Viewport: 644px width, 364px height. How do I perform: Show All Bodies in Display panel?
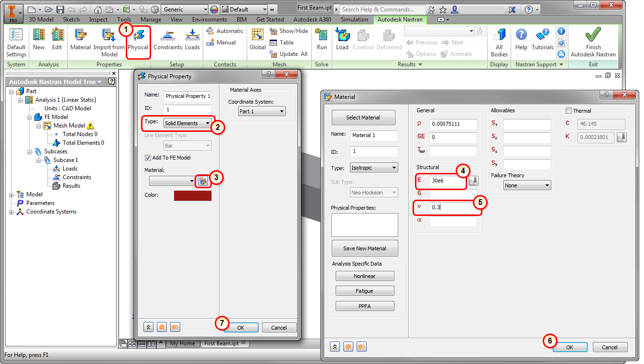click(x=499, y=42)
